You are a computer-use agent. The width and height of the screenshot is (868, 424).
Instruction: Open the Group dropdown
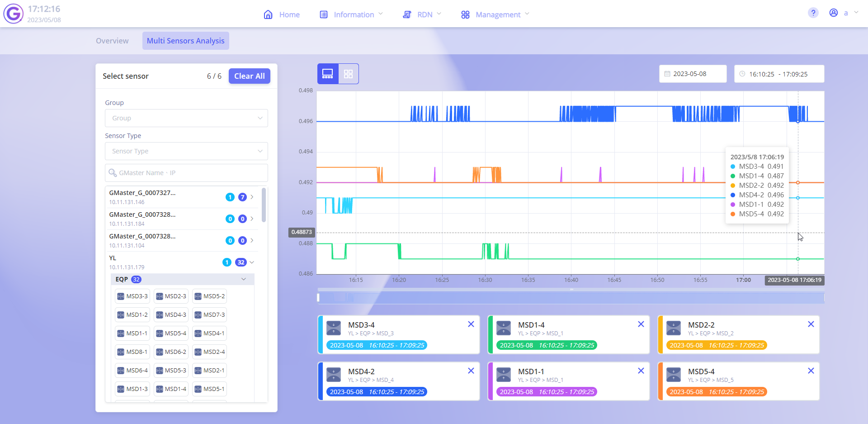pos(186,118)
